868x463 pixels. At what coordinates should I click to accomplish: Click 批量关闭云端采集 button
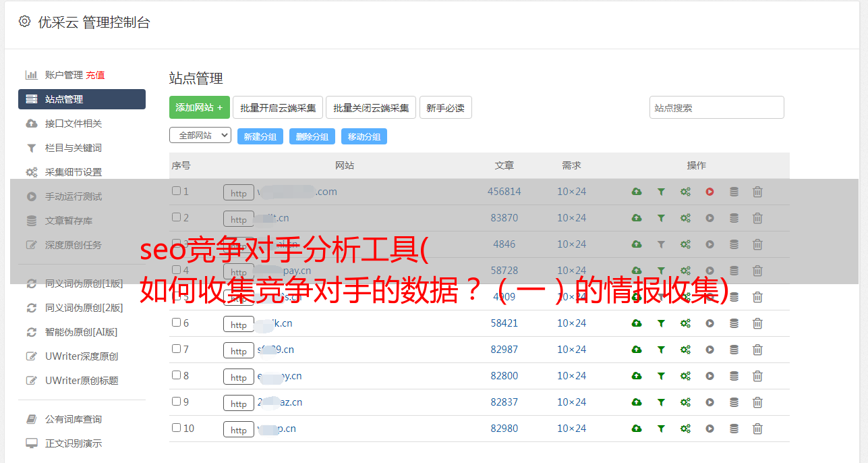coord(371,107)
